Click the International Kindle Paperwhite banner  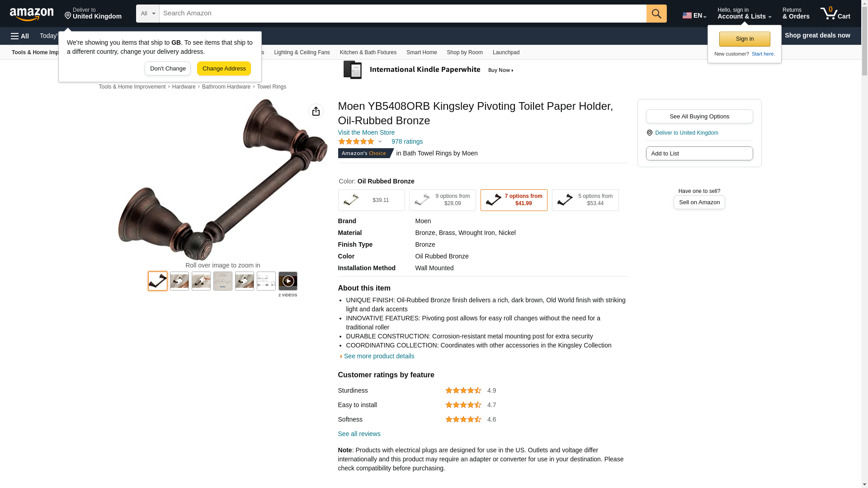click(x=429, y=70)
